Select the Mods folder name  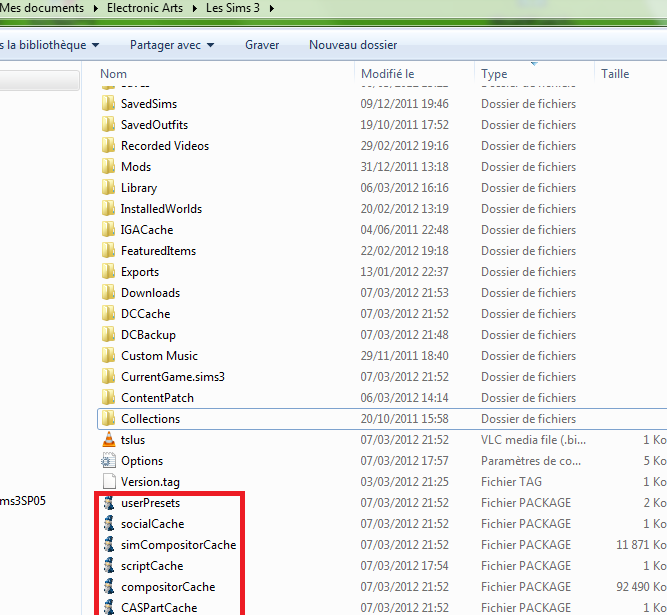coord(136,166)
